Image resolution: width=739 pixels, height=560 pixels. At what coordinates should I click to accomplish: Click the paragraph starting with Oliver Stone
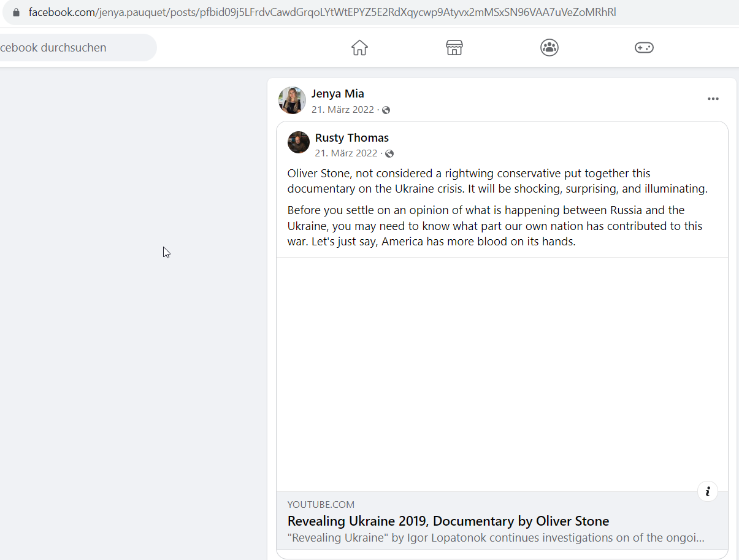(x=497, y=181)
